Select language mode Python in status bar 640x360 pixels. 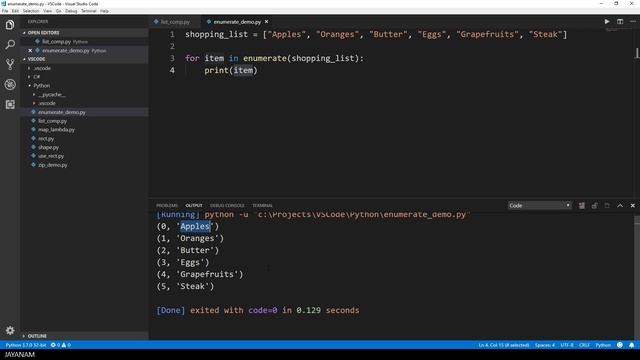(x=603, y=345)
